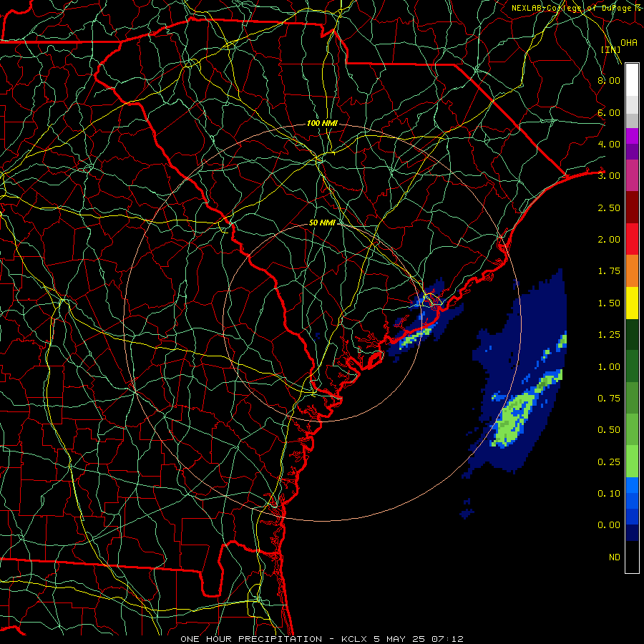
Task: Click the 0.50 legend value label
Action: pyautogui.click(x=609, y=430)
